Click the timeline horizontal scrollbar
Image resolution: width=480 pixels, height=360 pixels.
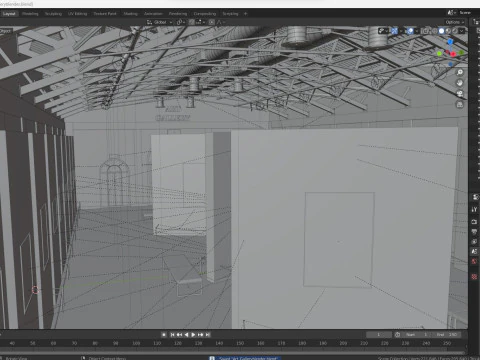point(232,352)
